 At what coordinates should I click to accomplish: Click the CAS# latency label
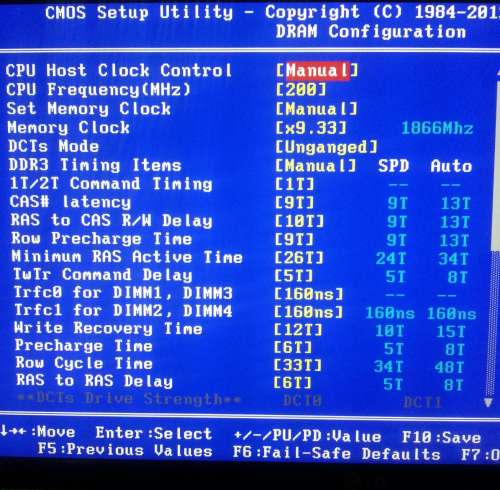pyautogui.click(x=70, y=202)
